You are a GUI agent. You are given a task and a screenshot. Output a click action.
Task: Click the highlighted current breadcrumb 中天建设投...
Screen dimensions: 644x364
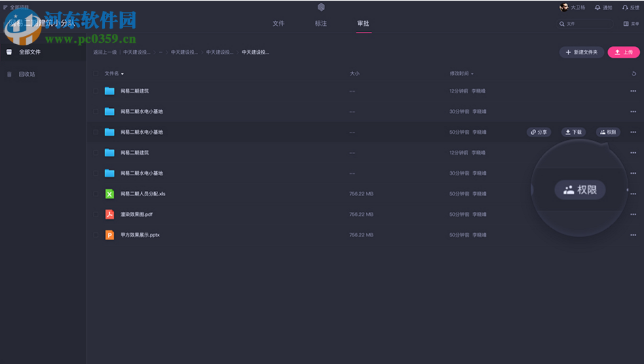coord(255,52)
